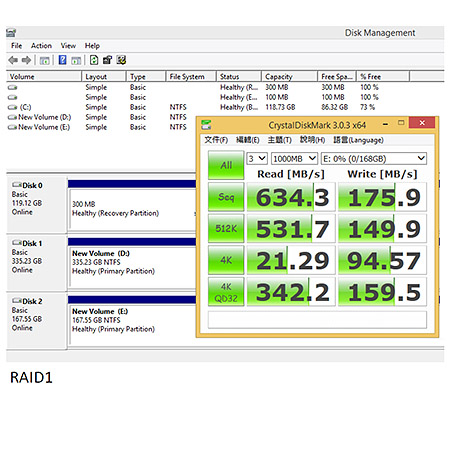
Task: Sort by the Volume column header
Action: point(44,76)
